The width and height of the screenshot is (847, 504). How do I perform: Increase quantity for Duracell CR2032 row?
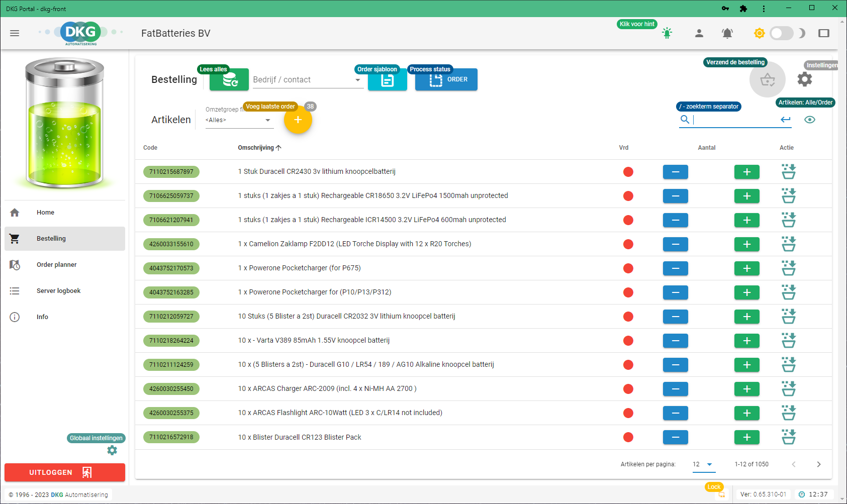747,317
